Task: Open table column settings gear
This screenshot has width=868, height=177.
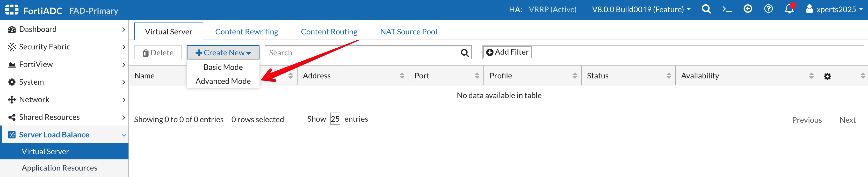Action: pyautogui.click(x=827, y=76)
